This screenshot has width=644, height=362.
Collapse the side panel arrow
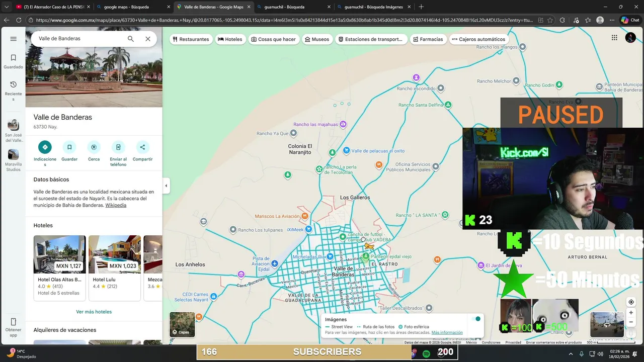(166, 186)
